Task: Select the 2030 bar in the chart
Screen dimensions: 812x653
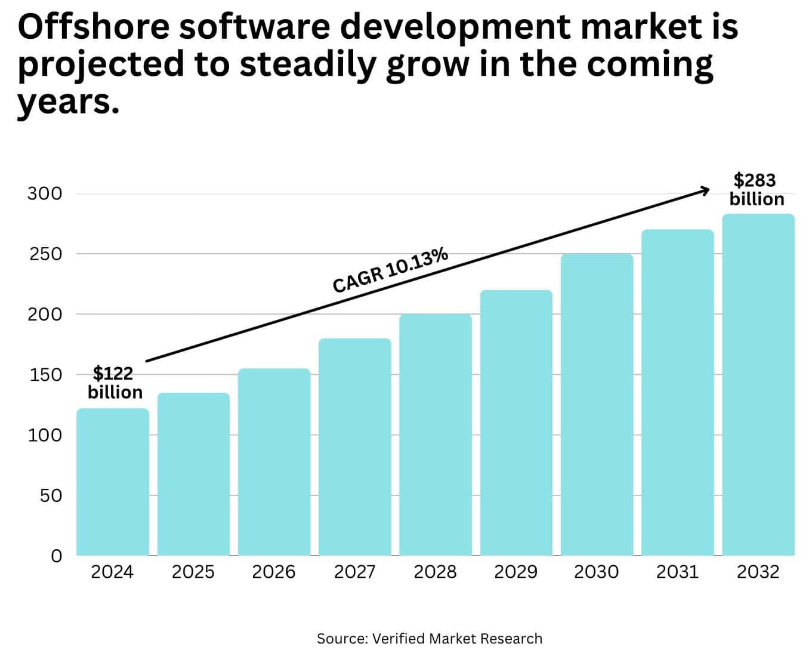Action: (597, 405)
